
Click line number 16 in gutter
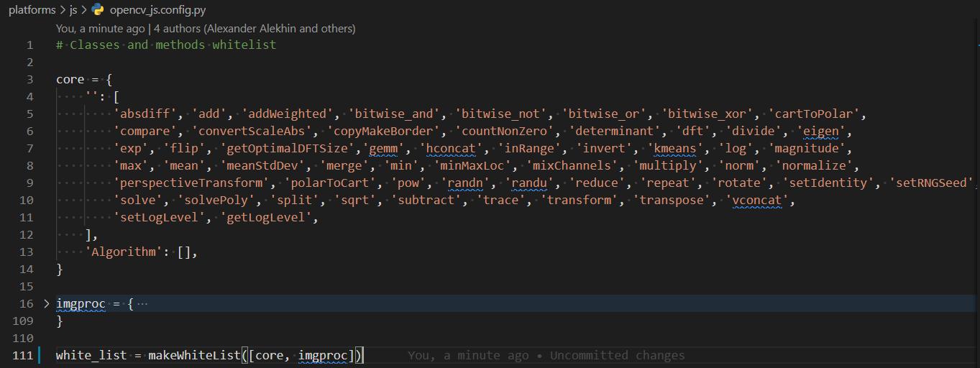point(27,303)
